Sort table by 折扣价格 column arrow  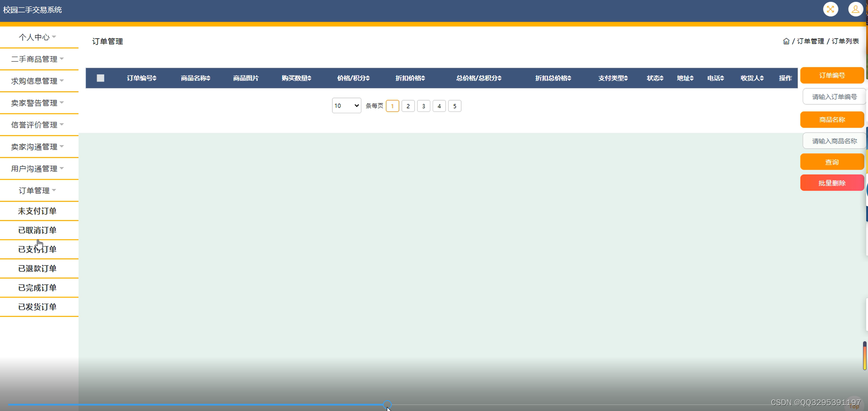coord(423,78)
